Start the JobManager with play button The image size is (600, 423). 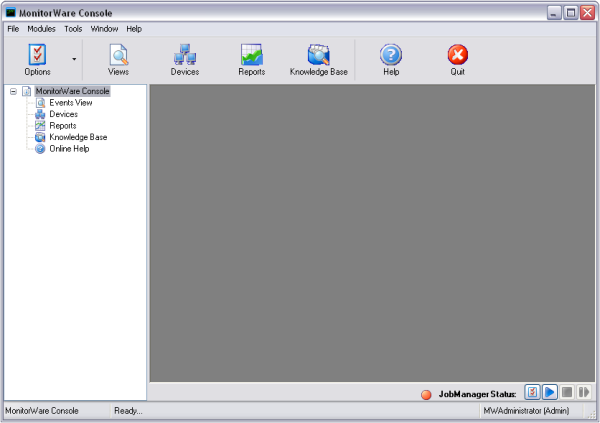pyautogui.click(x=550, y=392)
